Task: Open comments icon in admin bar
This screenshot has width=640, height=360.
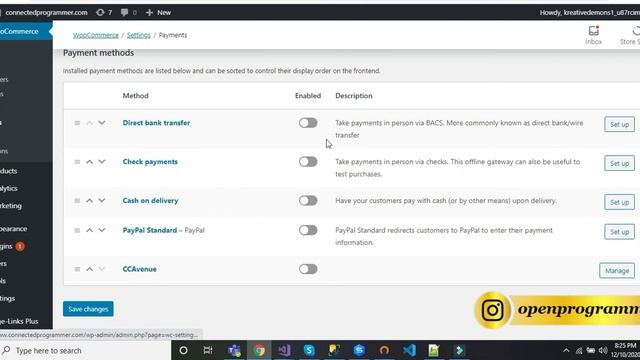Action: point(128,12)
